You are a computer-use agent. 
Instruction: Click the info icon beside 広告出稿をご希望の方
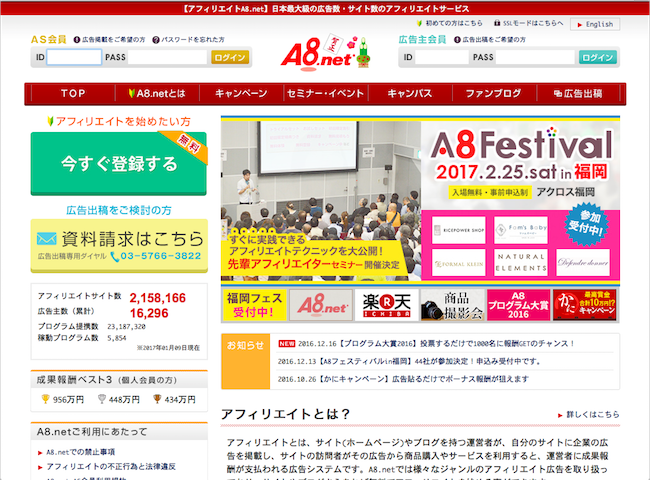(x=457, y=40)
